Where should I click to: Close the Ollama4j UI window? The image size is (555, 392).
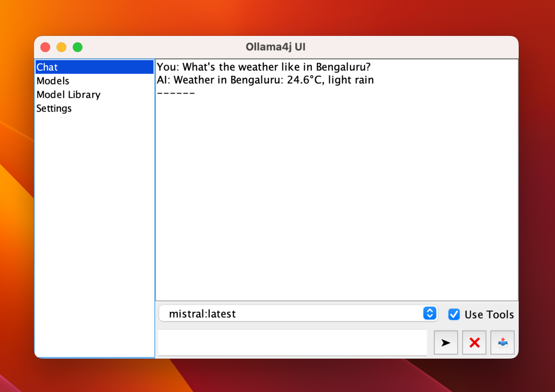coord(45,47)
